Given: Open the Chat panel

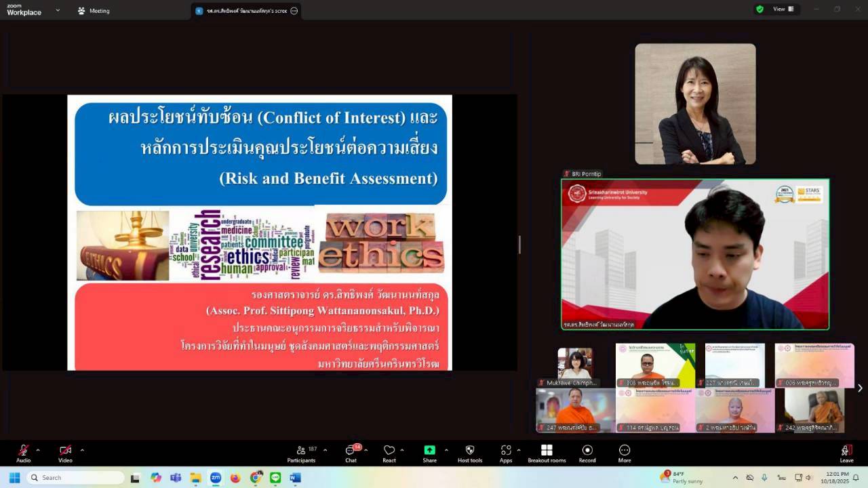Looking at the screenshot, I should tap(351, 451).
